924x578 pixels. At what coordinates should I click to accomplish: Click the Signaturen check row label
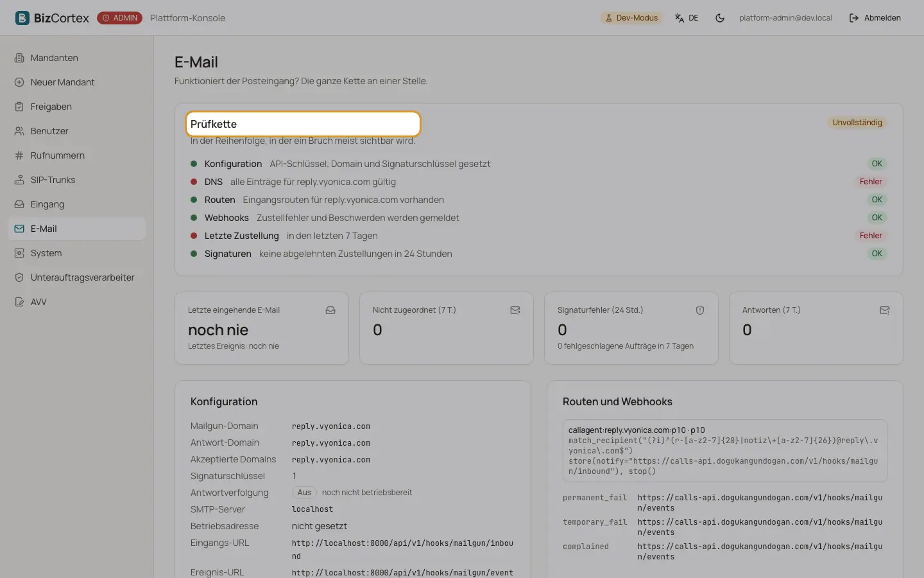coord(228,254)
